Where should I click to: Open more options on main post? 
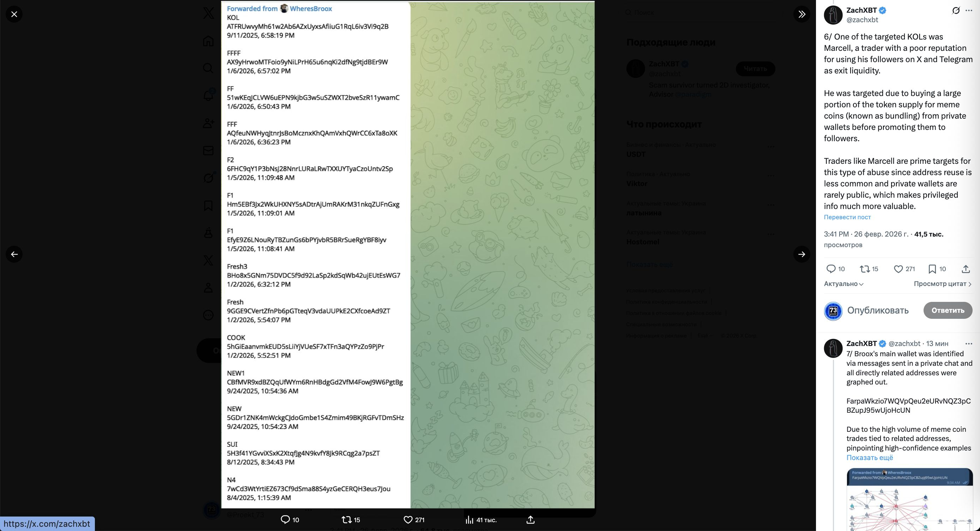(x=969, y=11)
